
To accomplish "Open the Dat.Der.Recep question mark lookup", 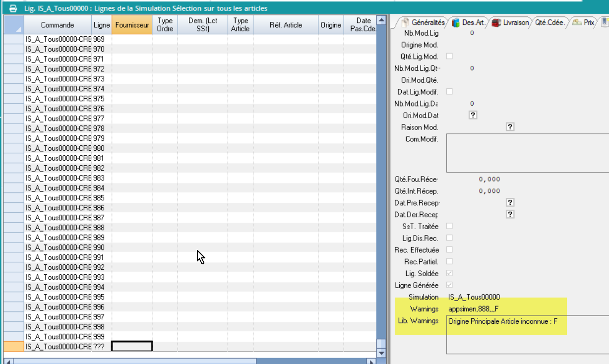I will (x=510, y=214).
